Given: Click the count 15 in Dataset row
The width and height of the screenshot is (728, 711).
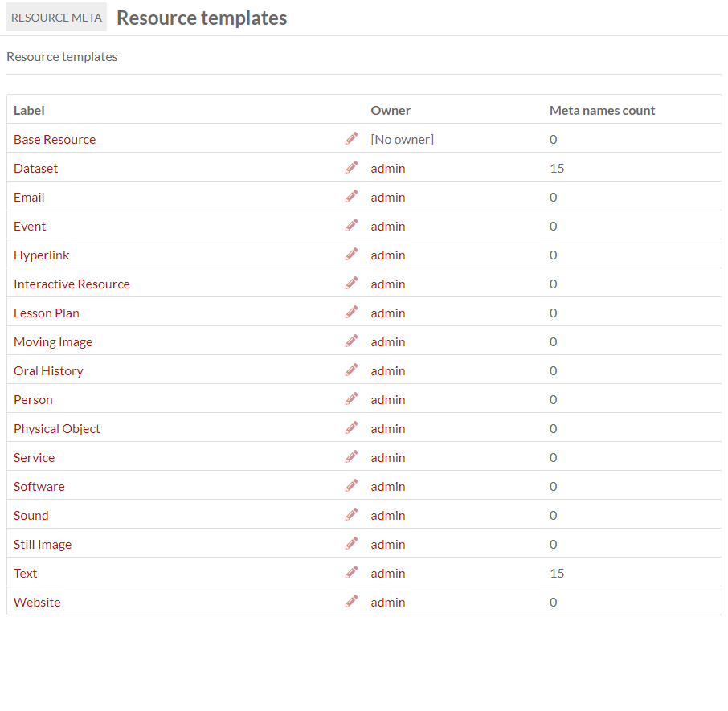Looking at the screenshot, I should tap(557, 169).
